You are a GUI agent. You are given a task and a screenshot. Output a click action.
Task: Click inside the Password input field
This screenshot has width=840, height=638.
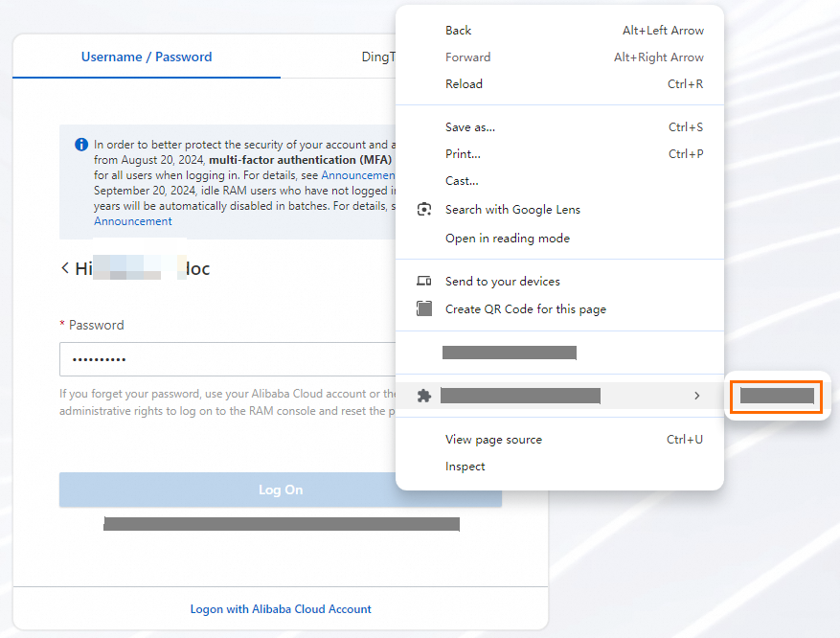pyautogui.click(x=228, y=359)
